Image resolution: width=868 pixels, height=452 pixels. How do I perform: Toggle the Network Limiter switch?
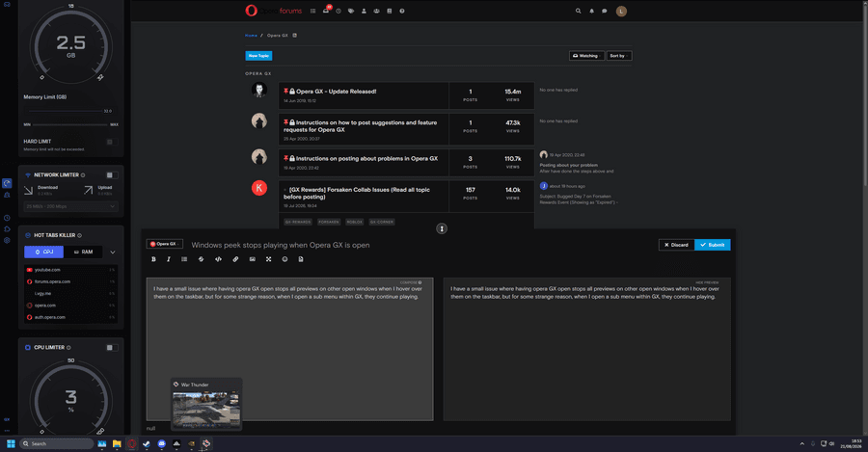tap(112, 174)
